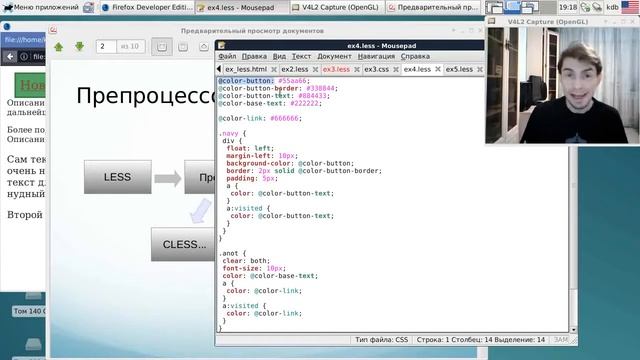
Task: Click the kdb keyboard layout indicator
Action: [612, 7]
